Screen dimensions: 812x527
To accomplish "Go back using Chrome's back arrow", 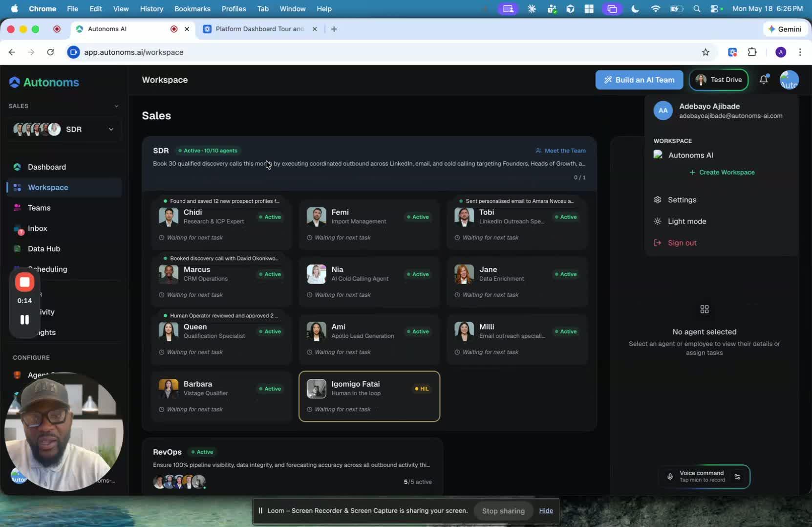I will (12, 52).
